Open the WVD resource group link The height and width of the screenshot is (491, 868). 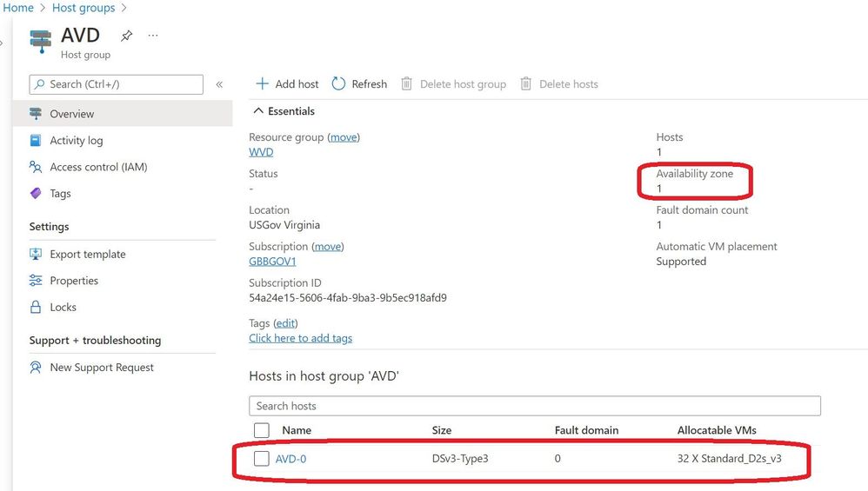261,152
